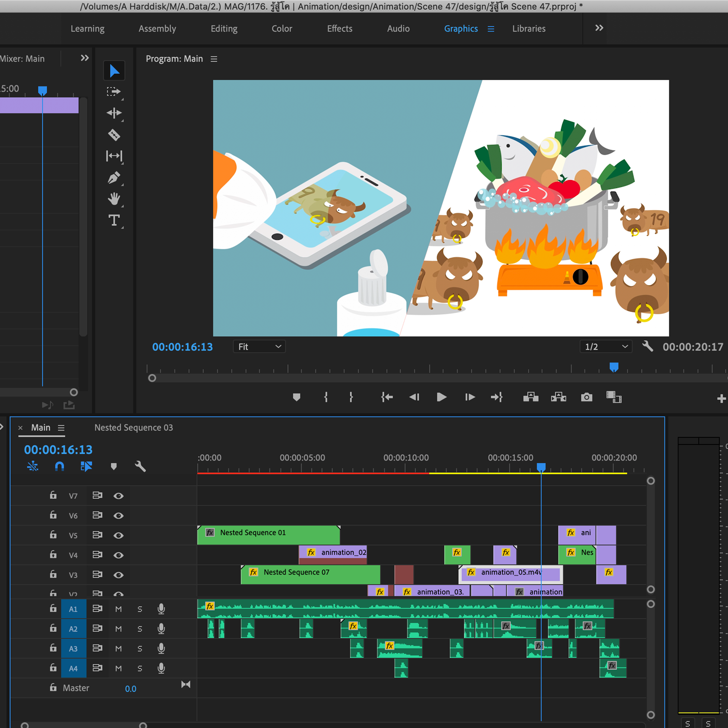This screenshot has height=728, width=728.
Task: Toggle insert sequences as nests
Action: coord(33,466)
